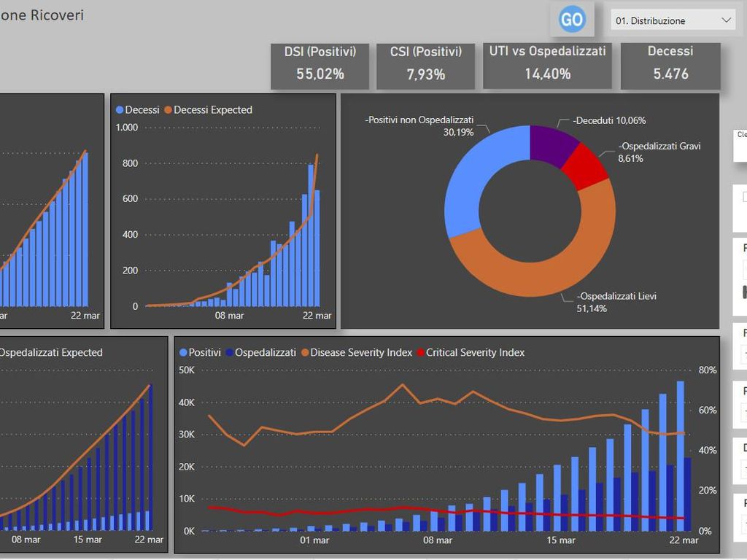
Task: Select the Critical Severity Index legend item
Action: click(x=474, y=353)
